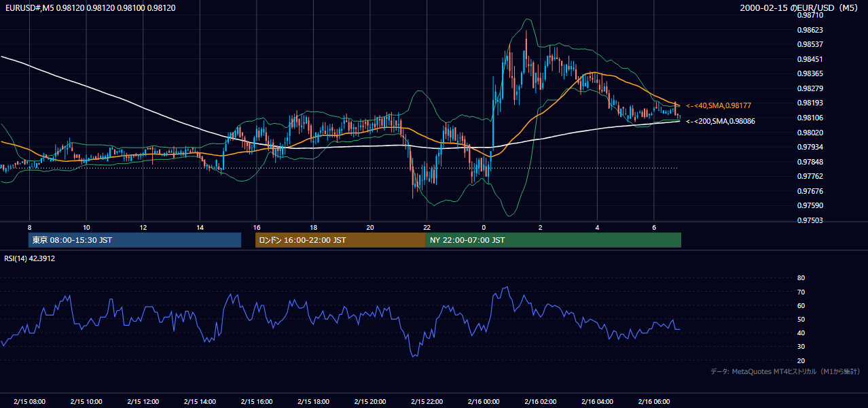Click price axis label 0.98106
Screen dimensions: 868x408
pyautogui.click(x=810, y=118)
